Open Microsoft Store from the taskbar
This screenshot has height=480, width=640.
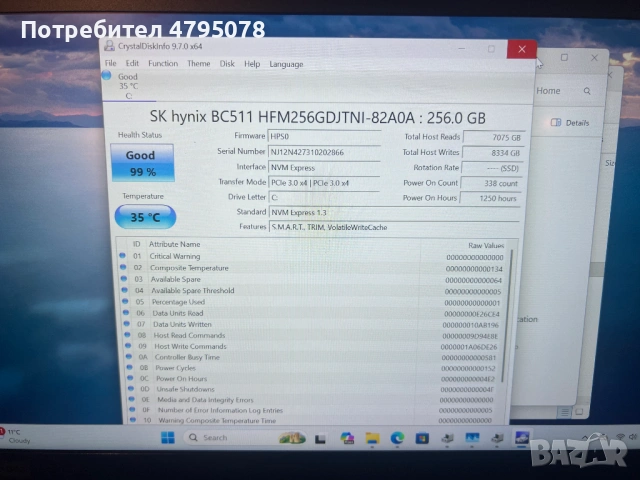(x=422, y=439)
